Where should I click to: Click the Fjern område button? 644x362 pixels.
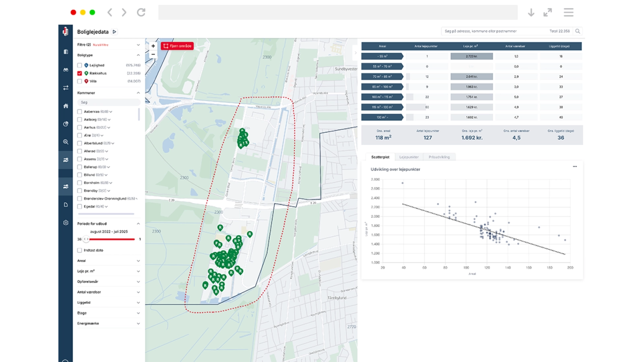pos(178,46)
